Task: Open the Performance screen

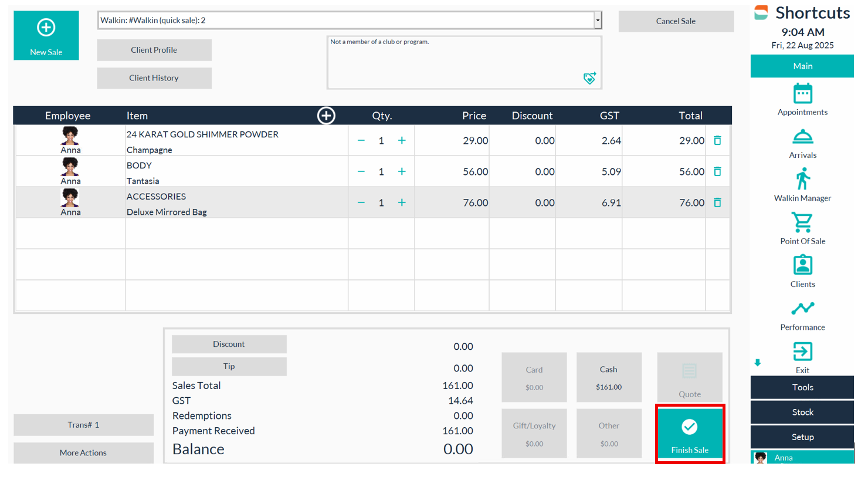Action: click(802, 315)
